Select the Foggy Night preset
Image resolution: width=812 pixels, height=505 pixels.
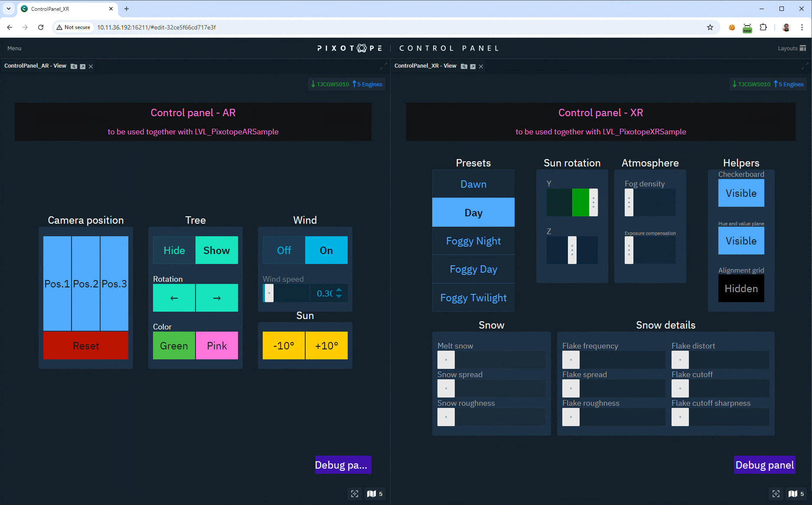coord(473,241)
